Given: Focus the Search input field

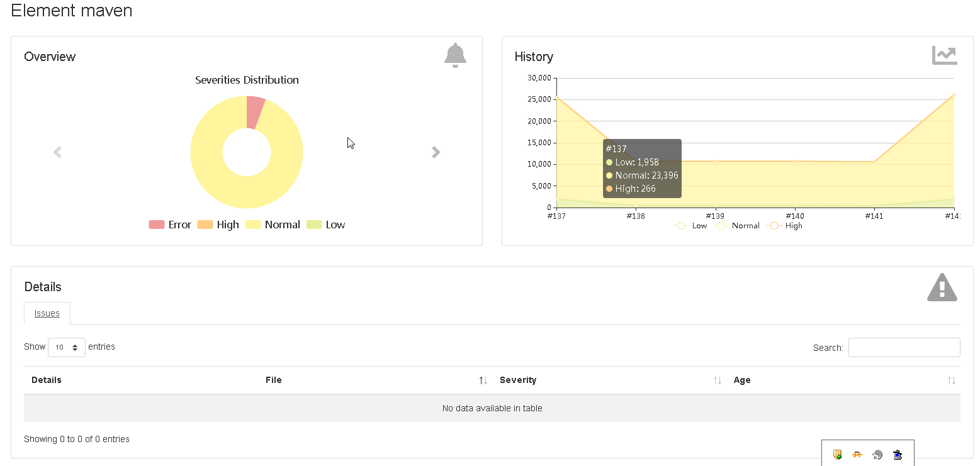Looking at the screenshot, I should point(904,347).
